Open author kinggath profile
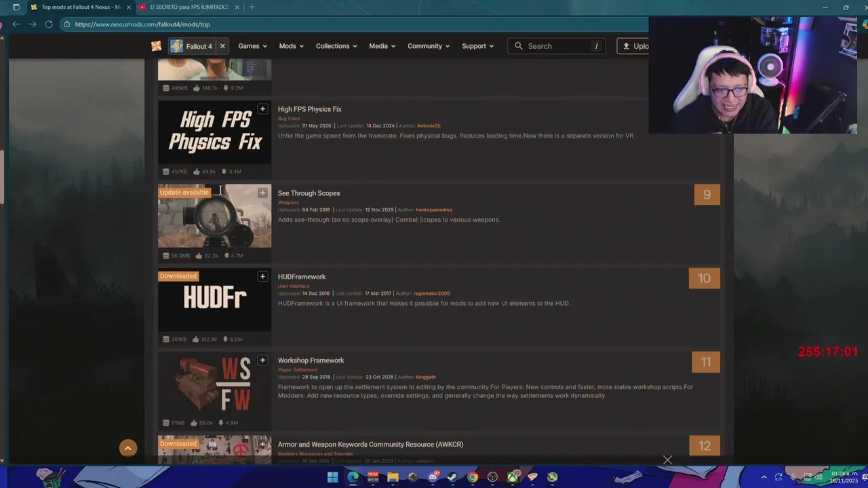 coord(426,378)
